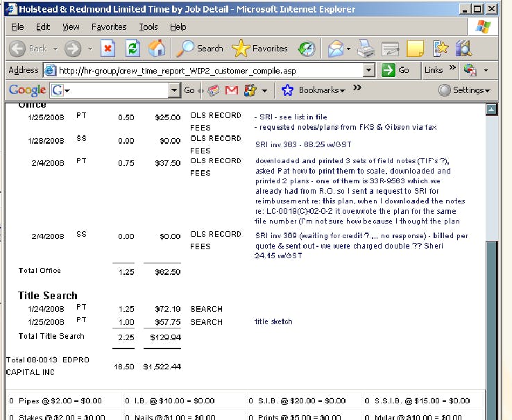Click the Google G search icon
Image resolution: width=512 pixels, height=420 pixels.
pos(57,90)
